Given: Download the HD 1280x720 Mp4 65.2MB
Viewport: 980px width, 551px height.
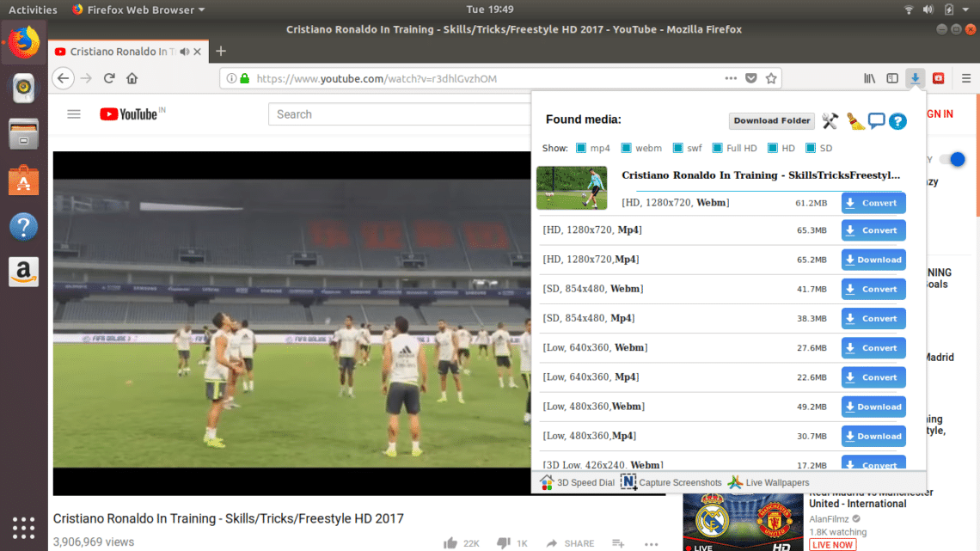Looking at the screenshot, I should coord(873,260).
